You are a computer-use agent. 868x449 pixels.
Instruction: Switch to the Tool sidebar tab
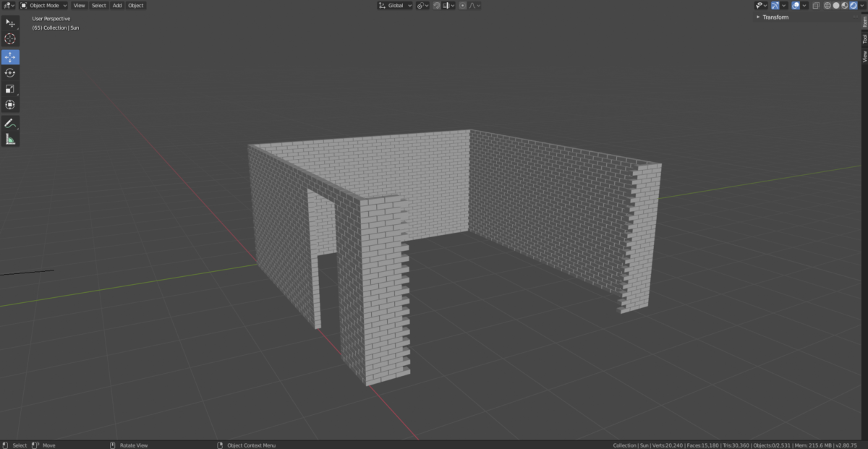tap(864, 39)
